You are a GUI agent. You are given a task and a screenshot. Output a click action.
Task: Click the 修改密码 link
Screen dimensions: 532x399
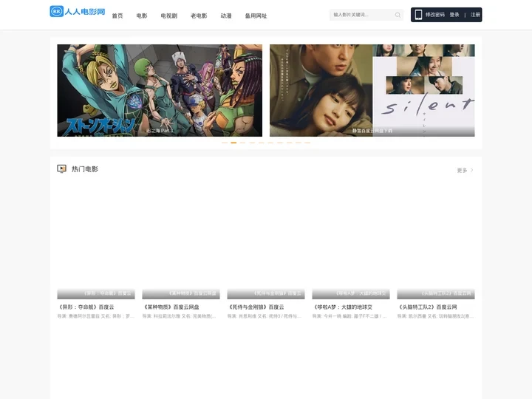[x=435, y=15]
